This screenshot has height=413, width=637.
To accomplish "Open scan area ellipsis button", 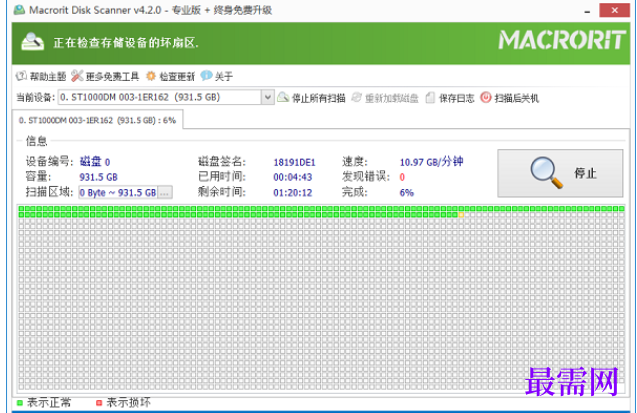I will click(165, 192).
